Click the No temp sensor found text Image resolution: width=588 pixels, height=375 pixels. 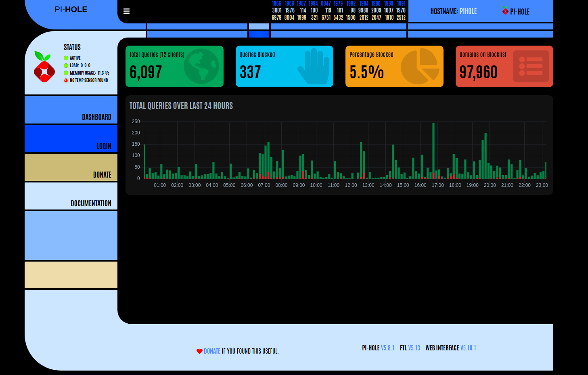click(x=89, y=80)
